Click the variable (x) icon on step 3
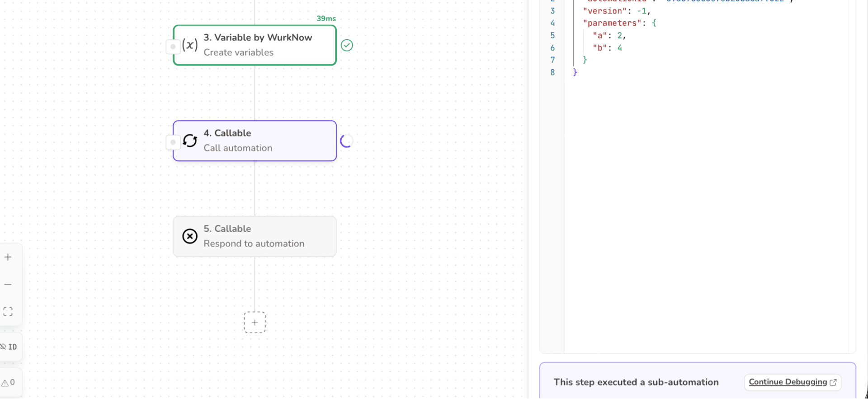 (x=190, y=45)
